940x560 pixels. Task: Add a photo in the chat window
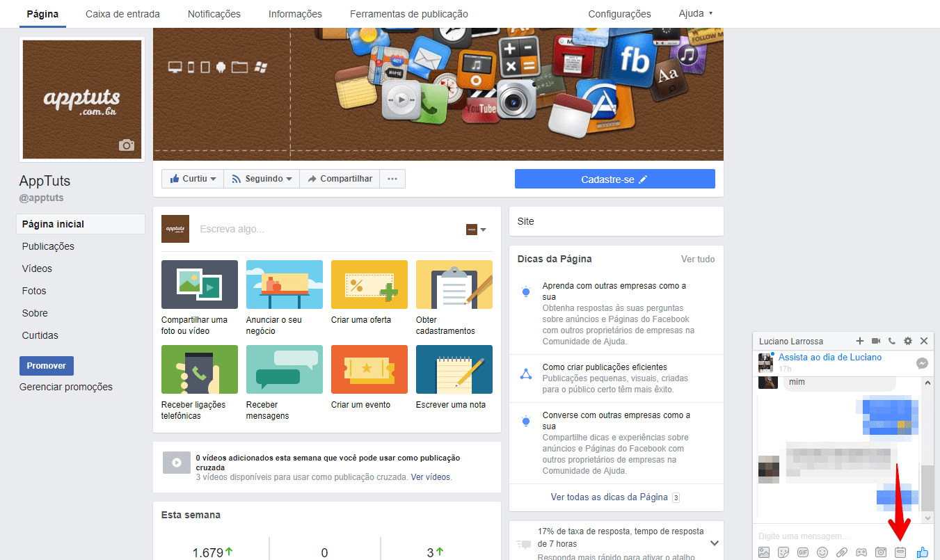pyautogui.click(x=764, y=552)
